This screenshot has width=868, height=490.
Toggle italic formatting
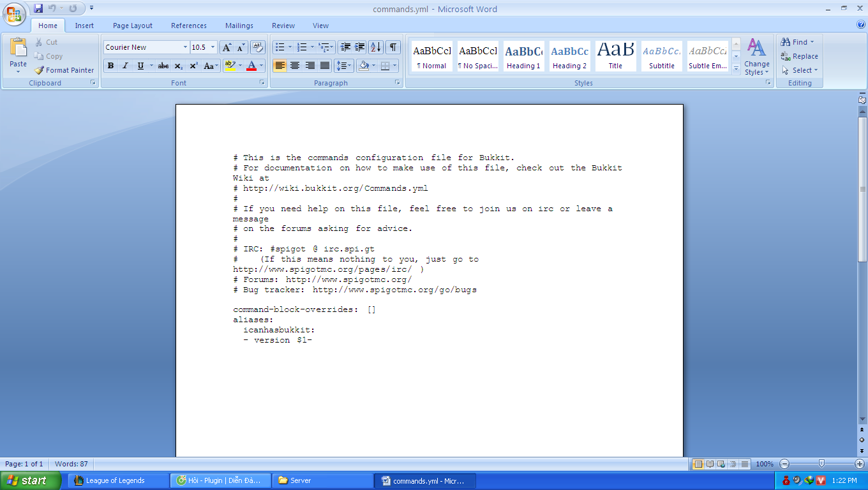pos(125,66)
